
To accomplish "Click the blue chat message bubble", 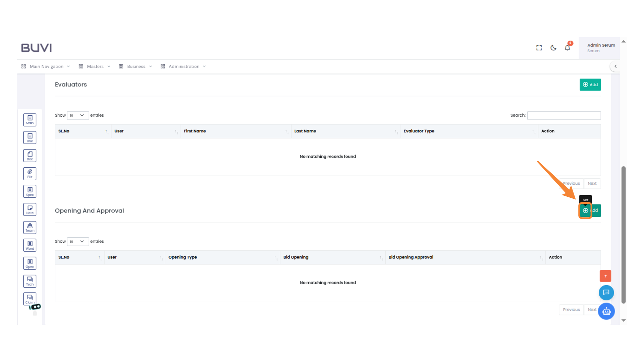I will pyautogui.click(x=606, y=293).
